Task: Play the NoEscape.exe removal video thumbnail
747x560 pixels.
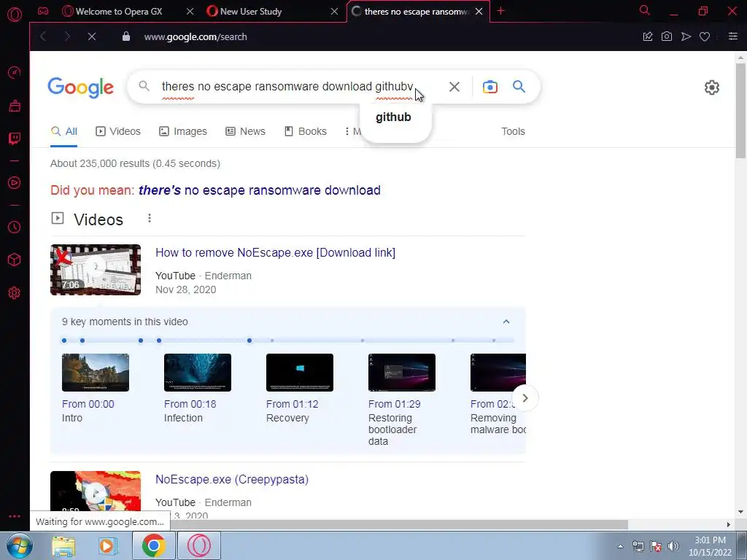Action: coord(96,270)
